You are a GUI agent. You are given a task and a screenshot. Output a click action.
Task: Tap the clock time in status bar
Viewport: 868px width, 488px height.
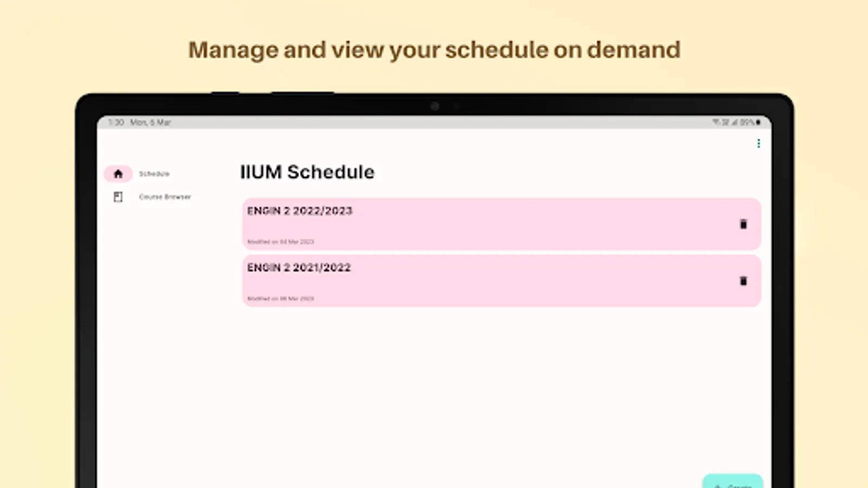pyautogui.click(x=116, y=123)
